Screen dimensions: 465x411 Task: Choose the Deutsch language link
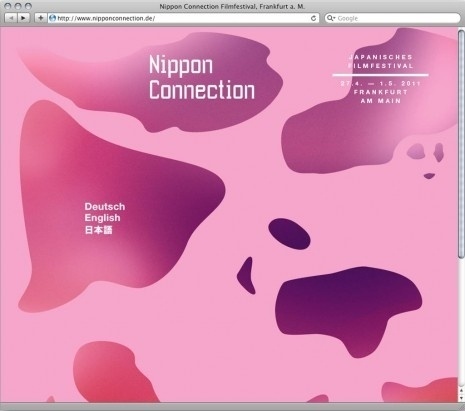(105, 207)
